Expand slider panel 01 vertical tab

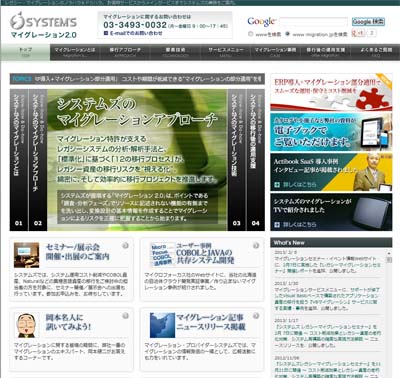click(19, 160)
